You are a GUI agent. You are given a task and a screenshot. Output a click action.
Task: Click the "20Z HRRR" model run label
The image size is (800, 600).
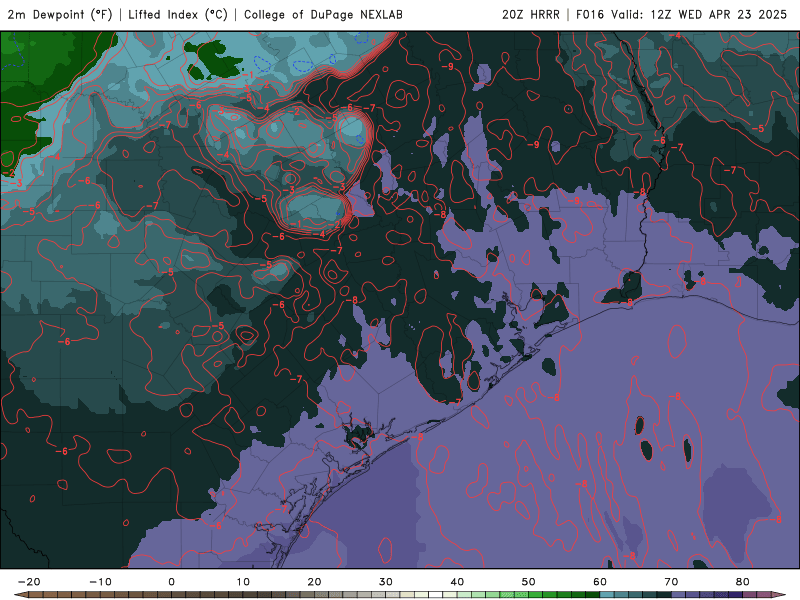coord(531,15)
